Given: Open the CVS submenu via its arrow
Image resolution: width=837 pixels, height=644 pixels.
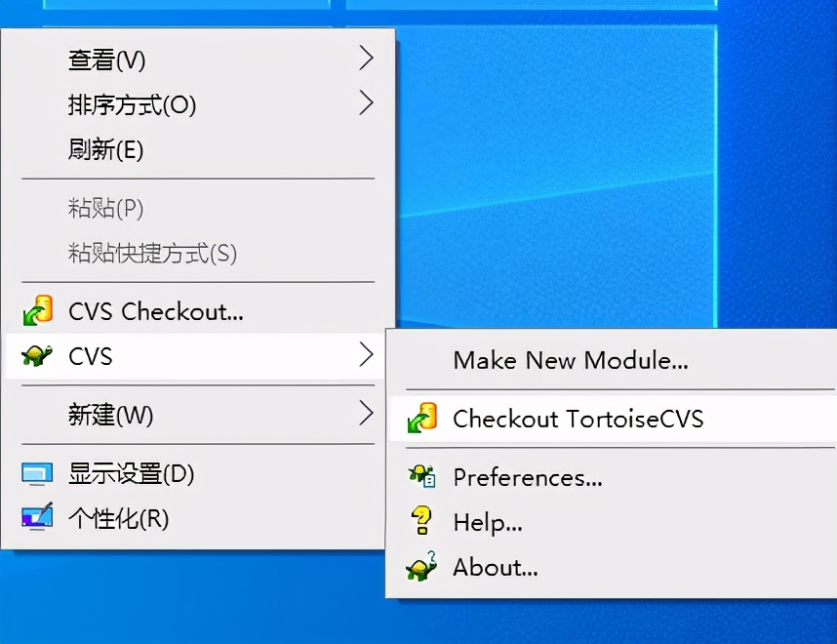Looking at the screenshot, I should (x=366, y=356).
